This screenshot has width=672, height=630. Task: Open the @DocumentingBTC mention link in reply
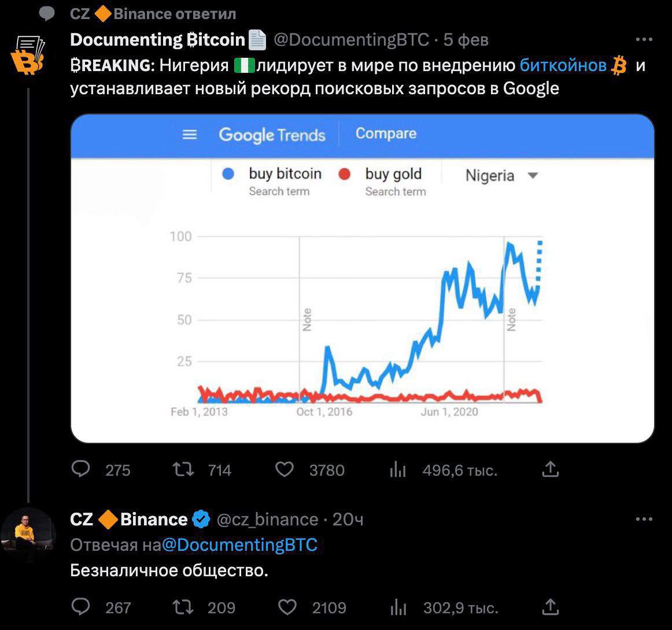pyautogui.click(x=239, y=545)
